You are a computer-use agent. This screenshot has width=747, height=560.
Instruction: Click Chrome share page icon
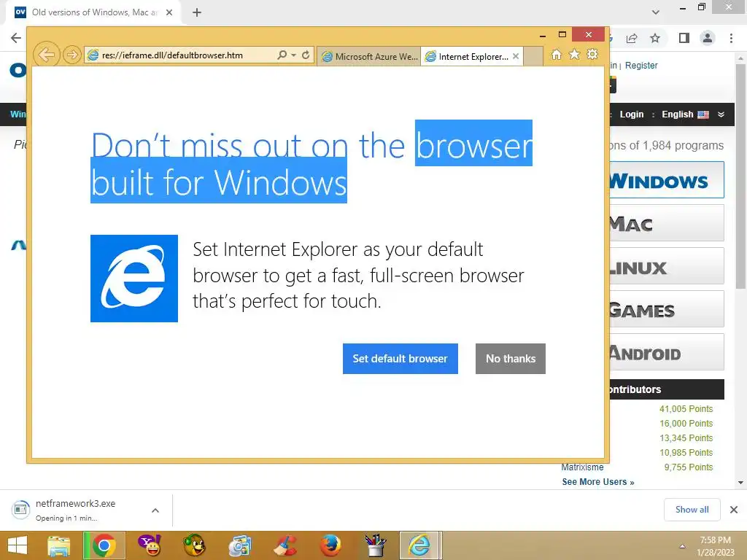coord(632,38)
